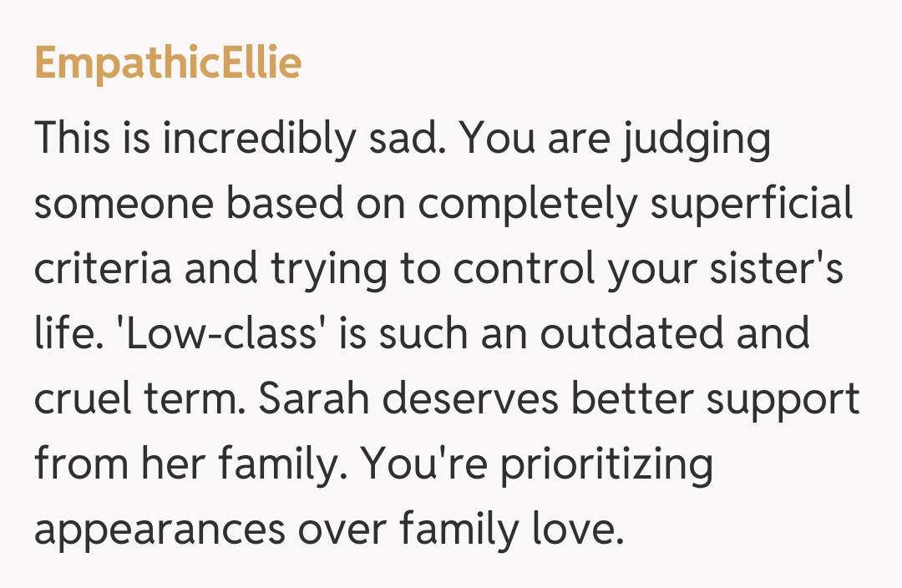The width and height of the screenshot is (902, 588).
Task: Click the word 'better' in the comment
Action: coord(634,399)
